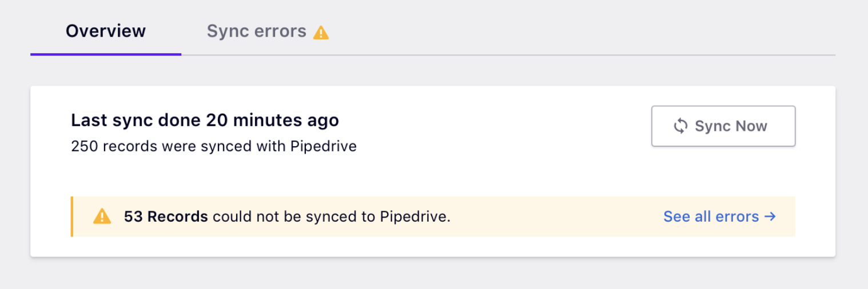Click the 250 records were synced line
The width and height of the screenshot is (868, 289).
213,146
